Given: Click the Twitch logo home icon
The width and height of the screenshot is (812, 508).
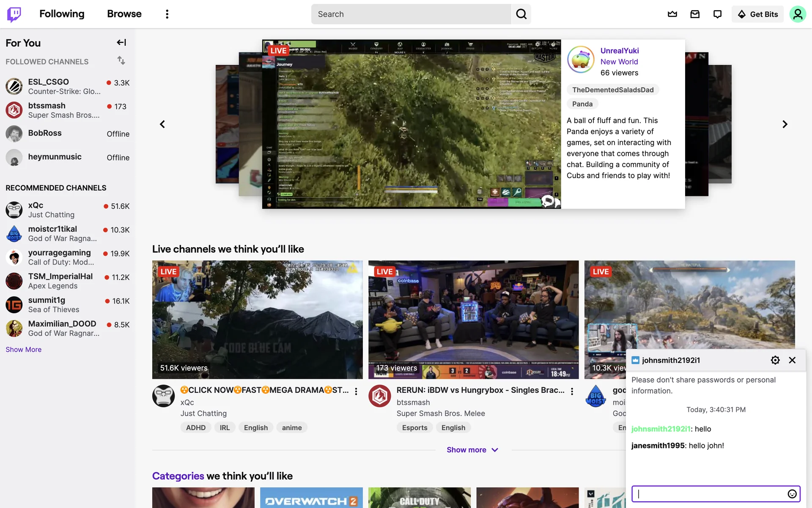Looking at the screenshot, I should coord(14,14).
